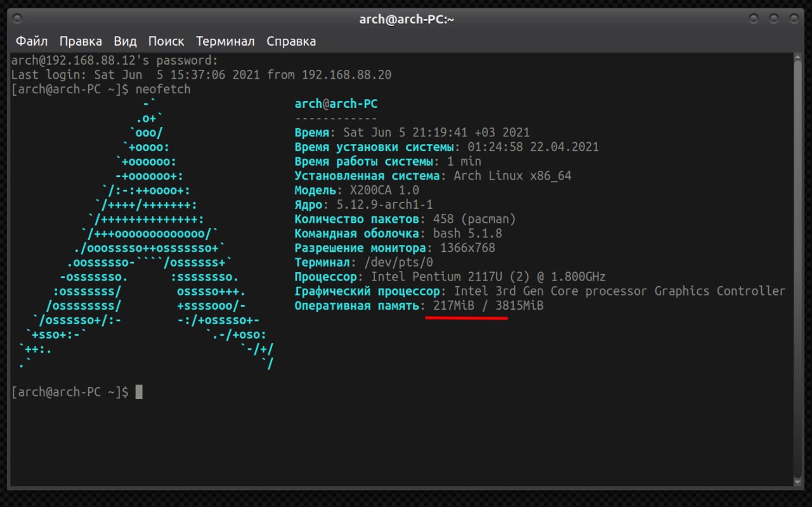
Task: Click the Arch Linux ASCII logo
Action: [146, 234]
